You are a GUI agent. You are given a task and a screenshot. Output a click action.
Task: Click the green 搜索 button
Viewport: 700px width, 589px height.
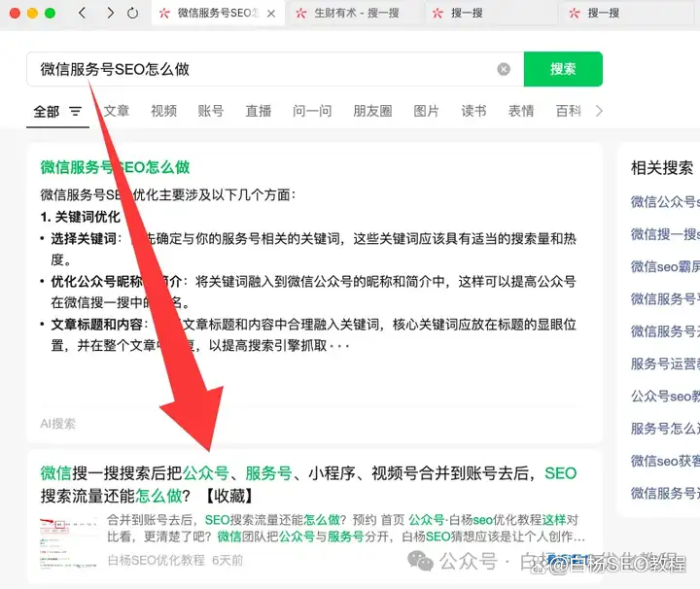point(563,69)
